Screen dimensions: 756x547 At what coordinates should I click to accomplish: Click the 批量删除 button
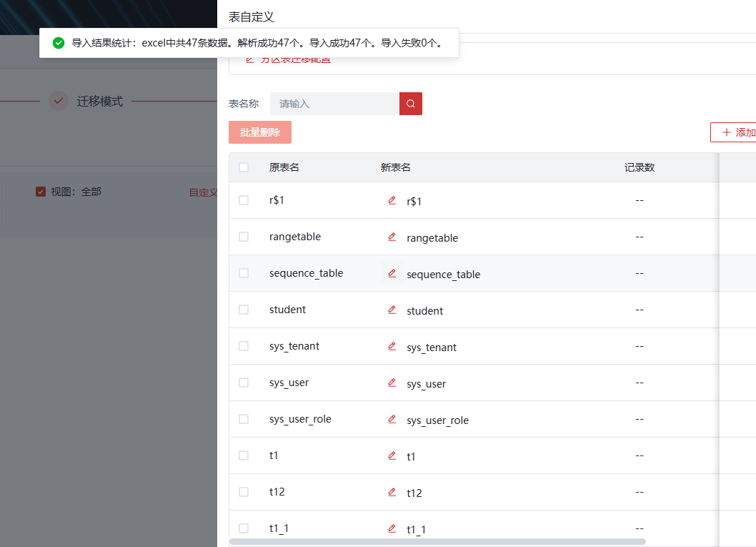(260, 132)
